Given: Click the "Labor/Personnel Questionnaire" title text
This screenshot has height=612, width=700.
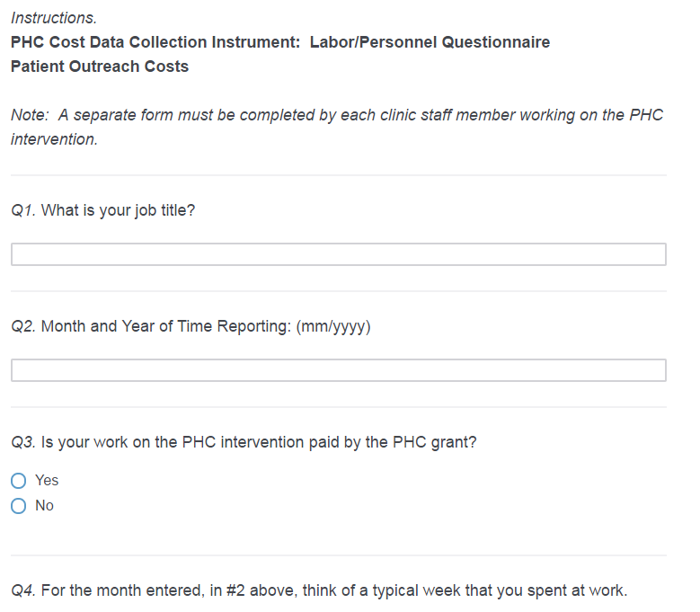Looking at the screenshot, I should coord(430,42).
